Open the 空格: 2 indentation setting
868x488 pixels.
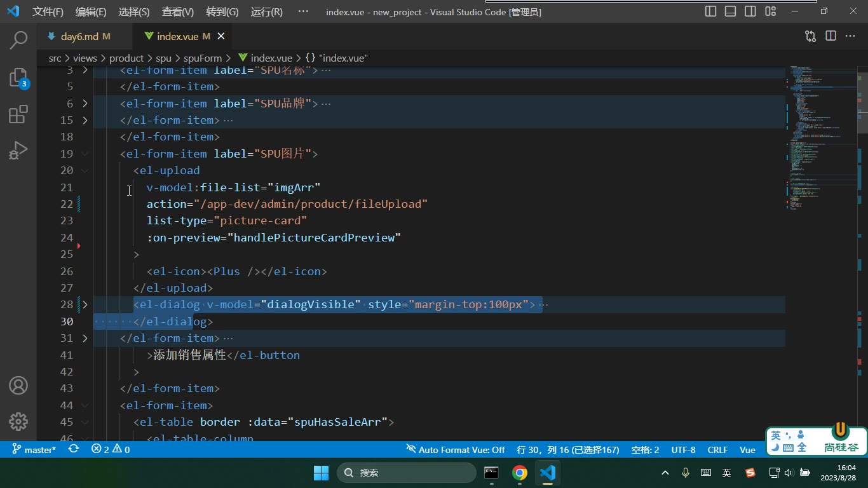(x=645, y=449)
